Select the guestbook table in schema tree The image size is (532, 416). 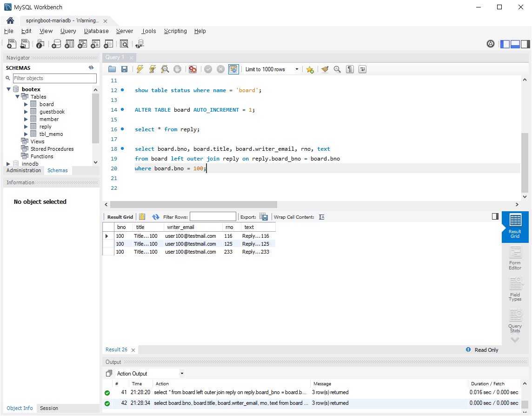(52, 112)
